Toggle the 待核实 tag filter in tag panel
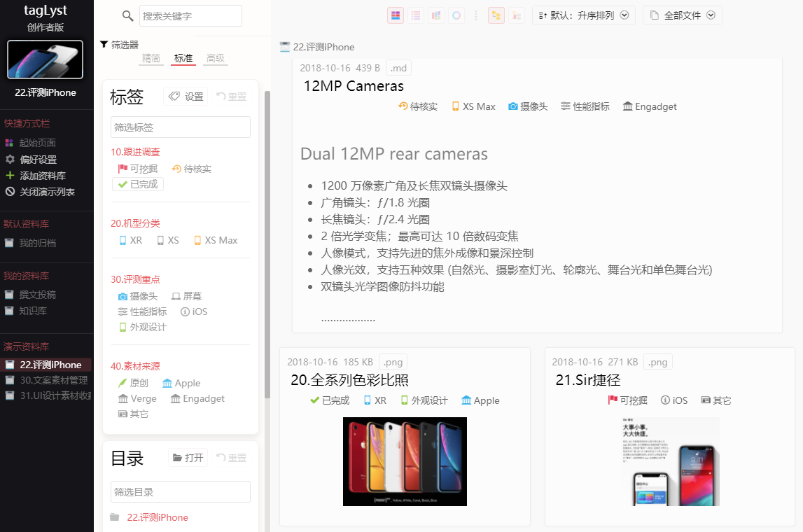This screenshot has height=532, width=803. coord(192,169)
